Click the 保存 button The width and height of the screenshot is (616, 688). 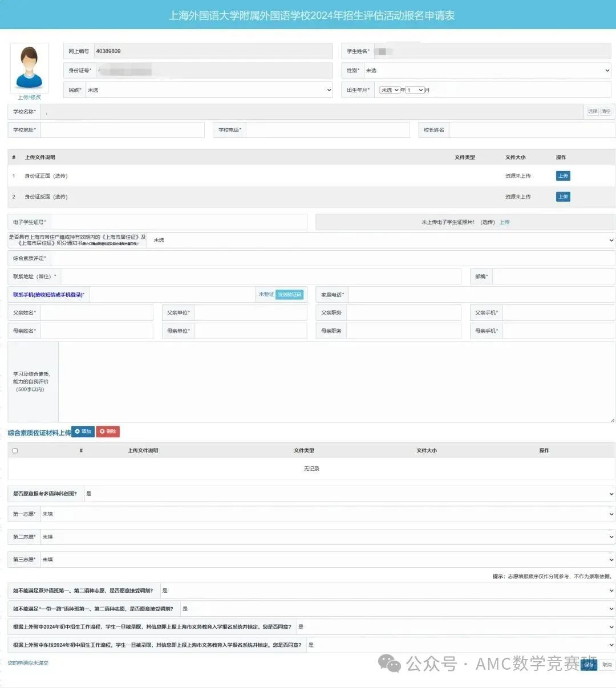click(589, 665)
